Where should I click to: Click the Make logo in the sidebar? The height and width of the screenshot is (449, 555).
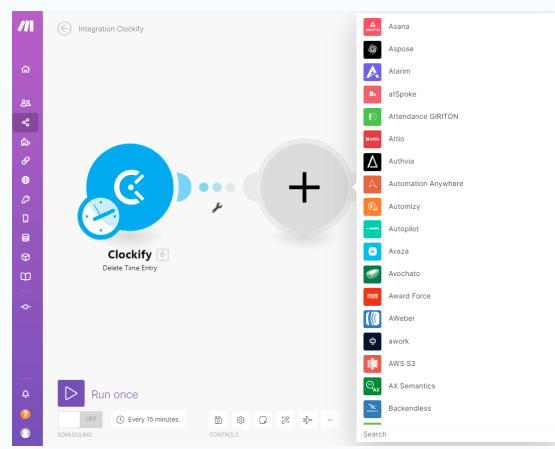pos(26,26)
